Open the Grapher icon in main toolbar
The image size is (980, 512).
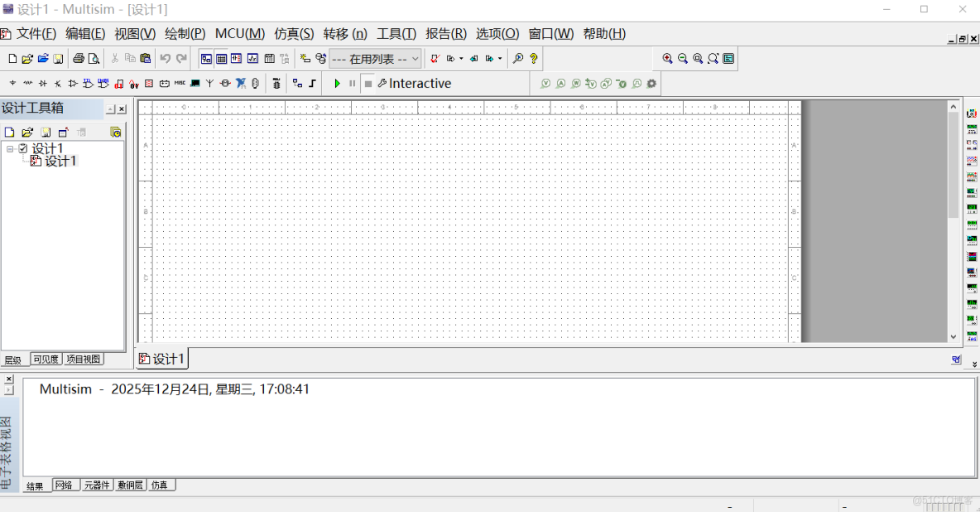click(x=252, y=58)
